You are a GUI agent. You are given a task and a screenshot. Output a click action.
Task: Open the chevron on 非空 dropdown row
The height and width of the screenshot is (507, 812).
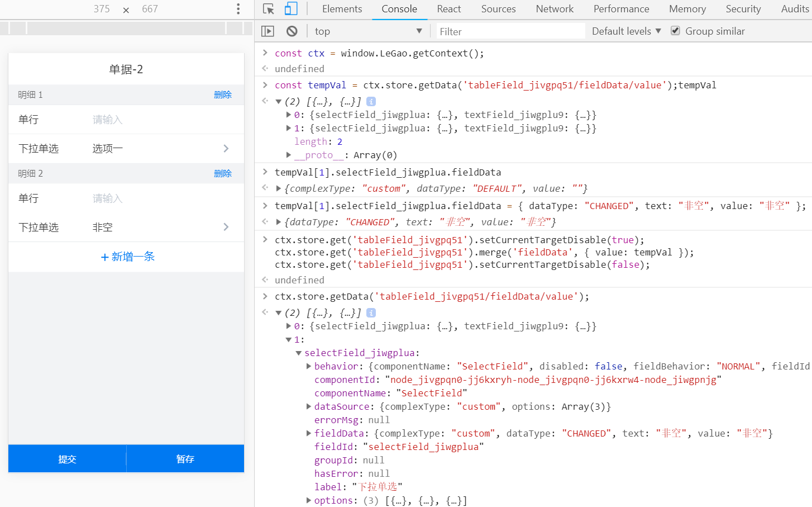(226, 227)
